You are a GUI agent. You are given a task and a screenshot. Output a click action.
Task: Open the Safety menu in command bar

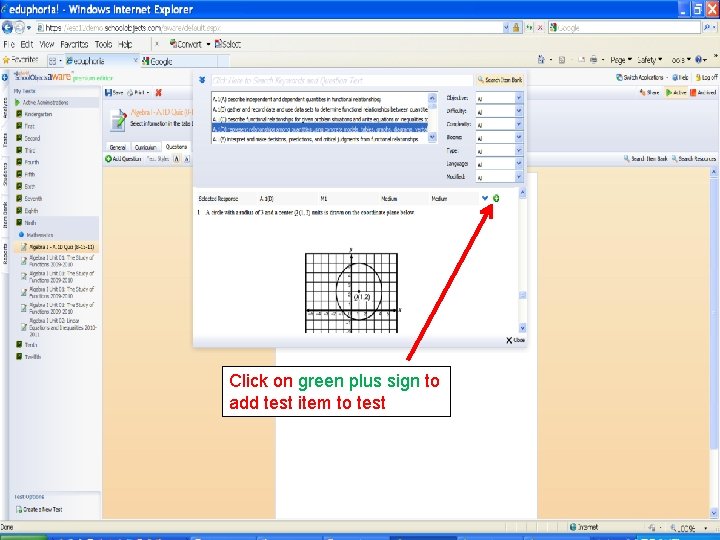(650, 60)
